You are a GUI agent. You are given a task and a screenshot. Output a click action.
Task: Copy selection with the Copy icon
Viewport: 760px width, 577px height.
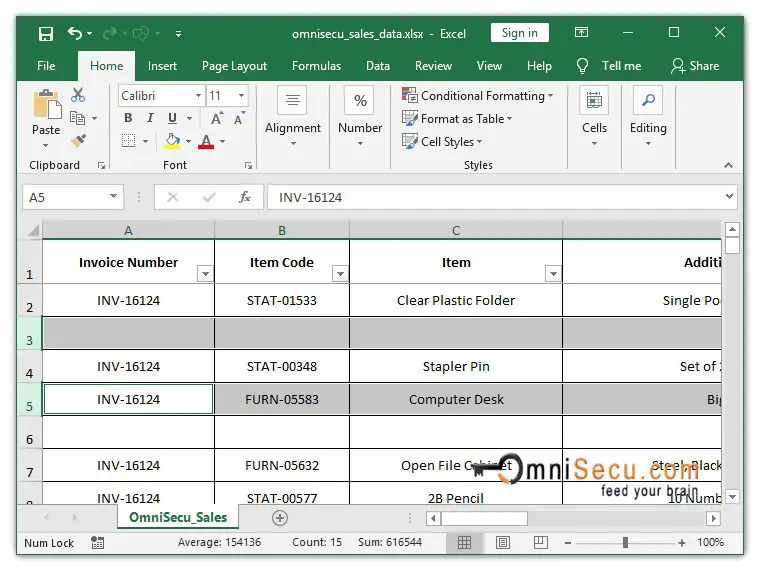78,118
